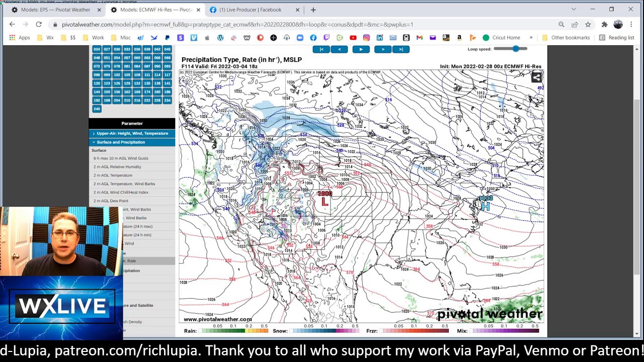Jump to last frame of loop
Screen dimensions: 644x362
click(x=400, y=49)
